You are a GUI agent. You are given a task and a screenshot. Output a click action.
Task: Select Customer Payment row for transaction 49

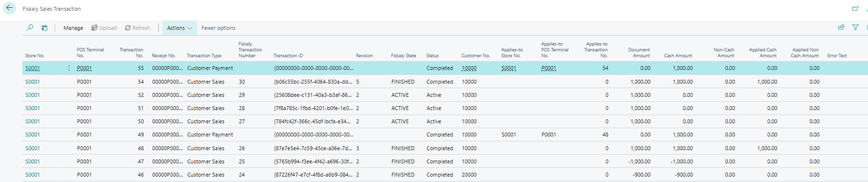(445, 135)
